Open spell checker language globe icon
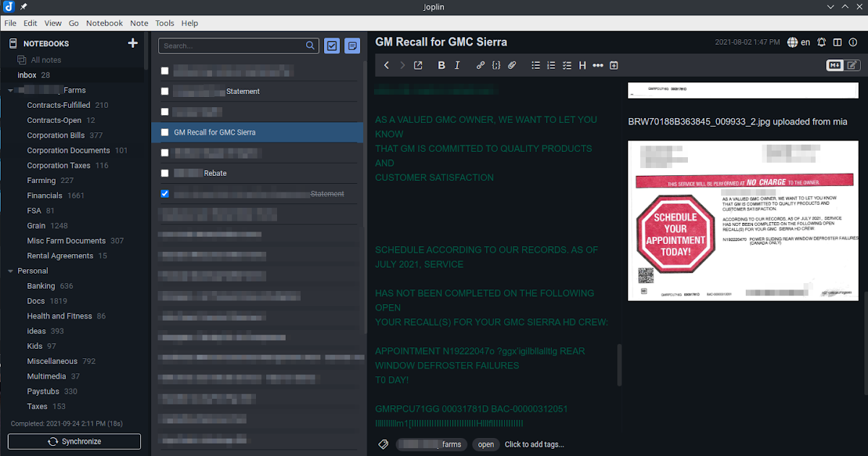The image size is (868, 456). point(792,42)
